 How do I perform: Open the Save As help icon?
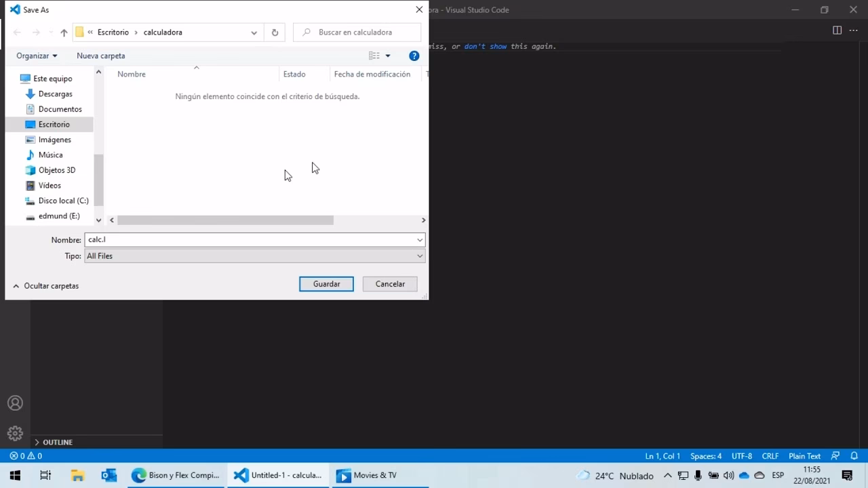tap(414, 56)
